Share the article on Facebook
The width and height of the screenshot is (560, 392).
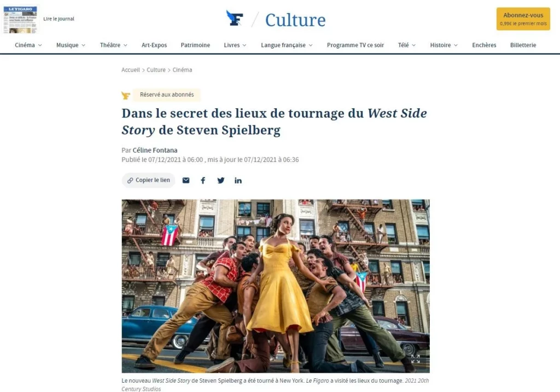(x=203, y=180)
